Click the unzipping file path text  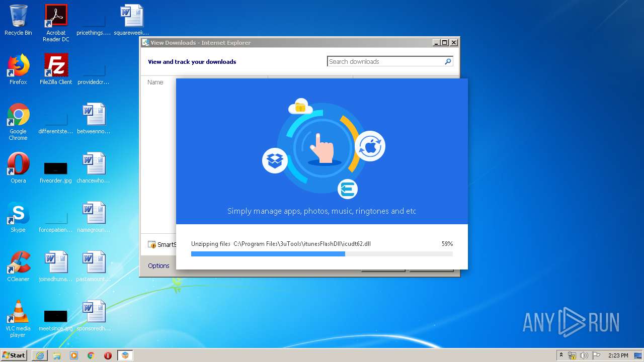(x=302, y=244)
